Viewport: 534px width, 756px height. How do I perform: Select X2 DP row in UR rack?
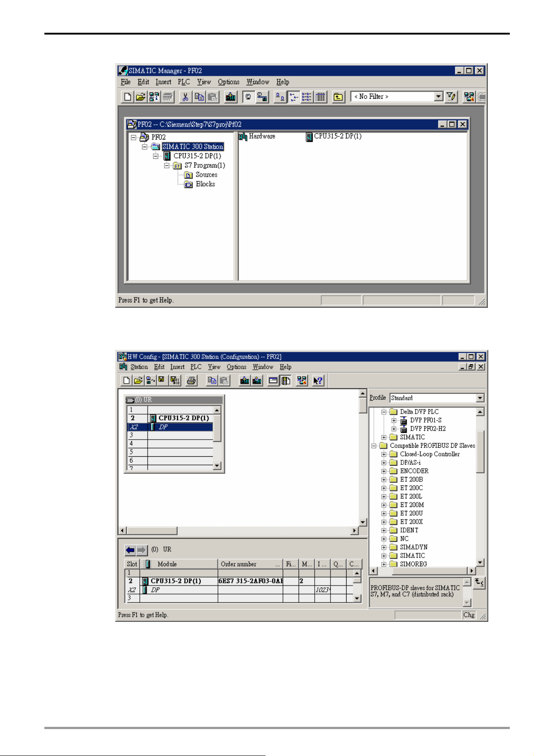click(170, 427)
